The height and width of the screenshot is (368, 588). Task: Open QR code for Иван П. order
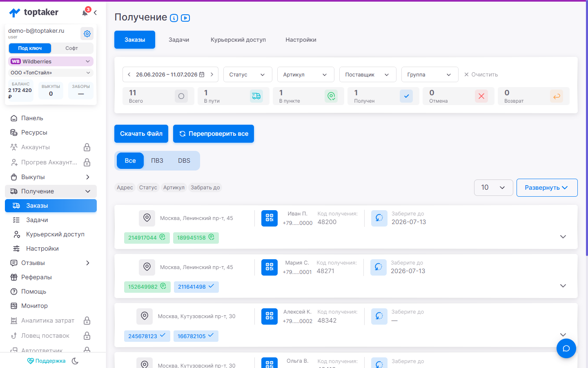click(x=269, y=218)
